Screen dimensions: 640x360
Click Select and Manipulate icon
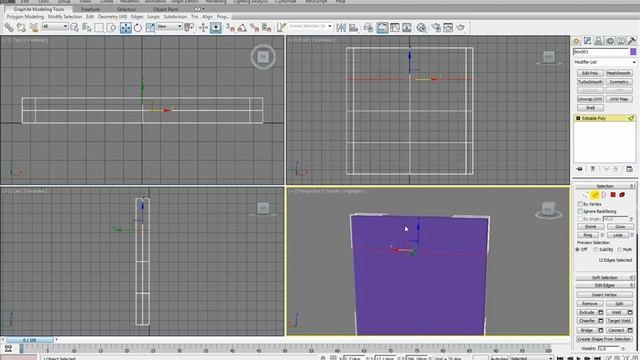(203, 27)
